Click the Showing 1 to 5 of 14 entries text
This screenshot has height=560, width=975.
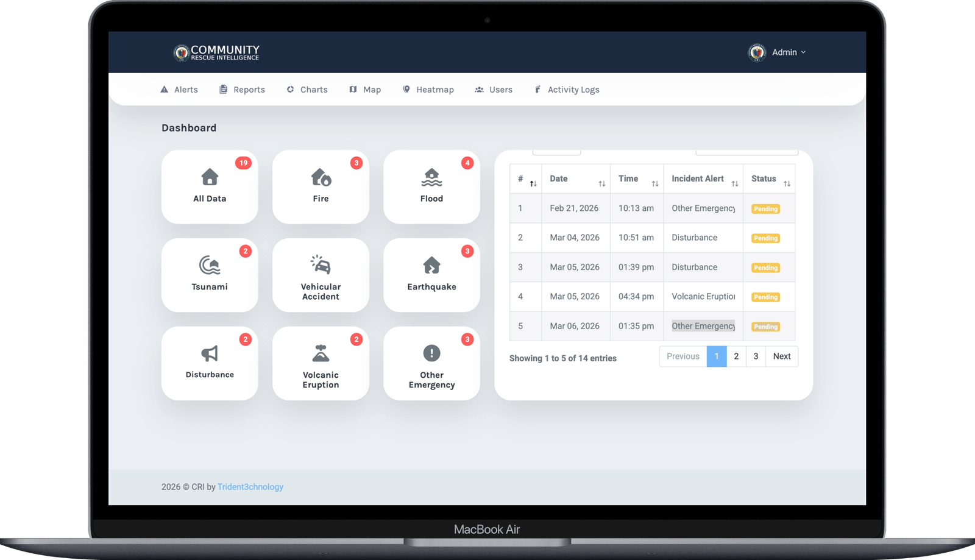click(563, 358)
